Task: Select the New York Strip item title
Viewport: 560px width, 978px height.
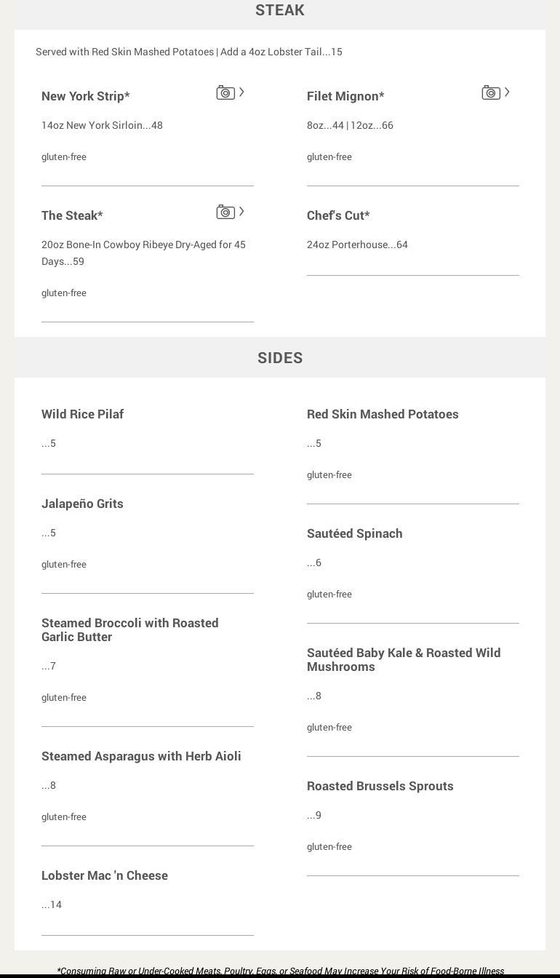Action: [x=85, y=96]
